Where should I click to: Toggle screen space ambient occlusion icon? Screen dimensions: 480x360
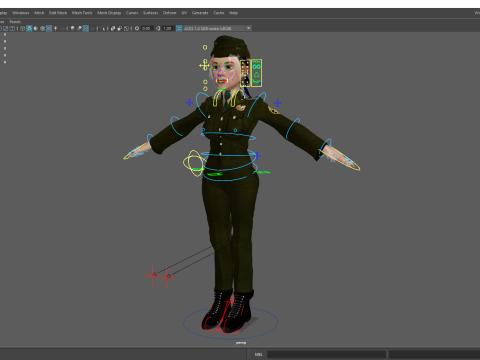coord(72,28)
